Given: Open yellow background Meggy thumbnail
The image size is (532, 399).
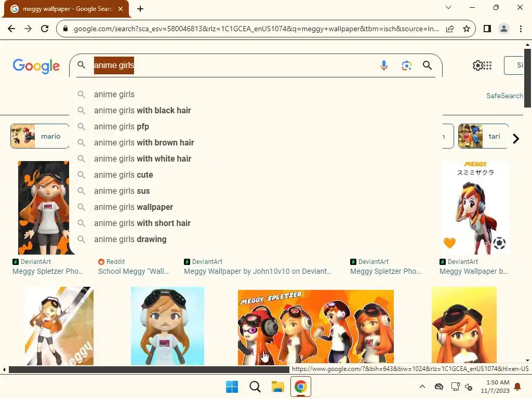Looking at the screenshot, I should pyautogui.click(x=464, y=326).
